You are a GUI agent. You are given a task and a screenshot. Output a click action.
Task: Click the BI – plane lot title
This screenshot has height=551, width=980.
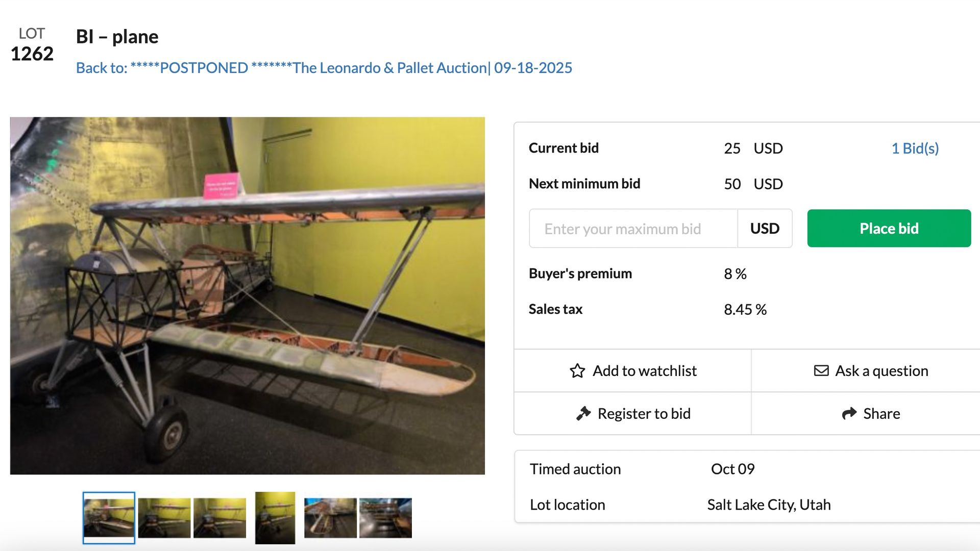click(117, 37)
